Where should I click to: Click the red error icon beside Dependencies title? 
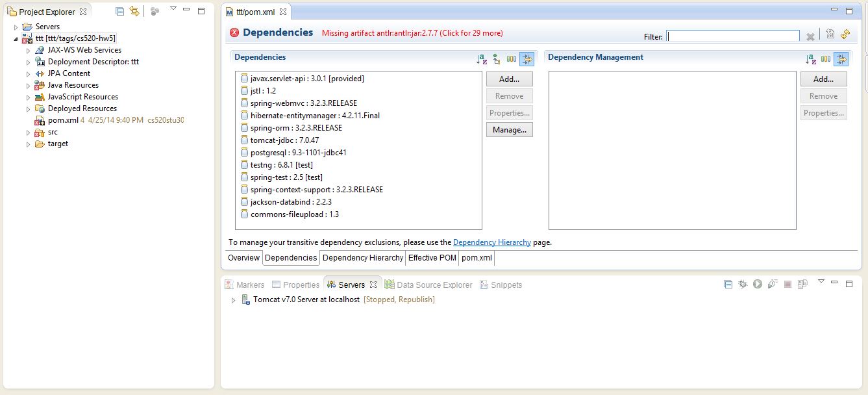coord(234,32)
